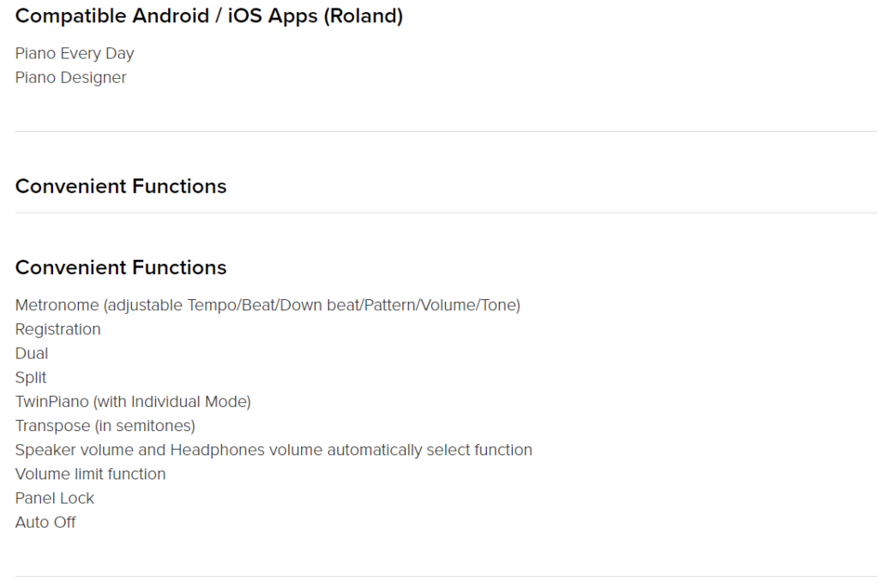Click the Panel Lock entry
The image size is (878, 588).
click(x=54, y=498)
